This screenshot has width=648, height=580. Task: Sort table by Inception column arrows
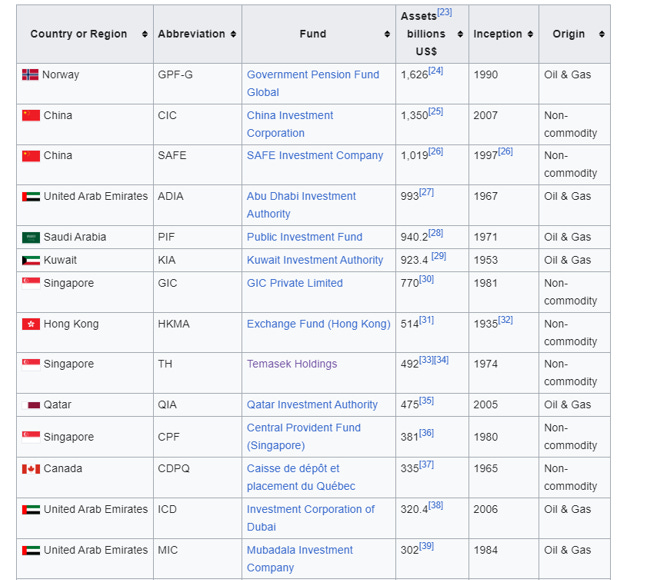click(x=531, y=34)
